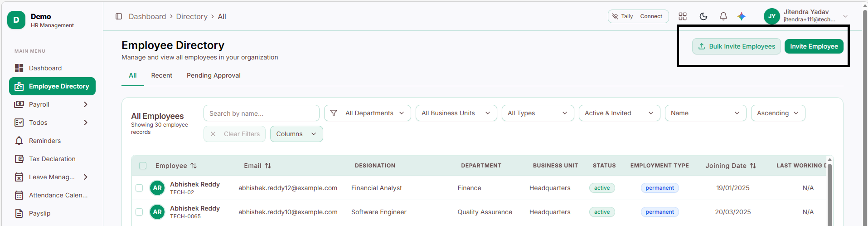Click joining date 19/01/2025
Viewport: 868px width, 226px height.
pyautogui.click(x=732, y=188)
